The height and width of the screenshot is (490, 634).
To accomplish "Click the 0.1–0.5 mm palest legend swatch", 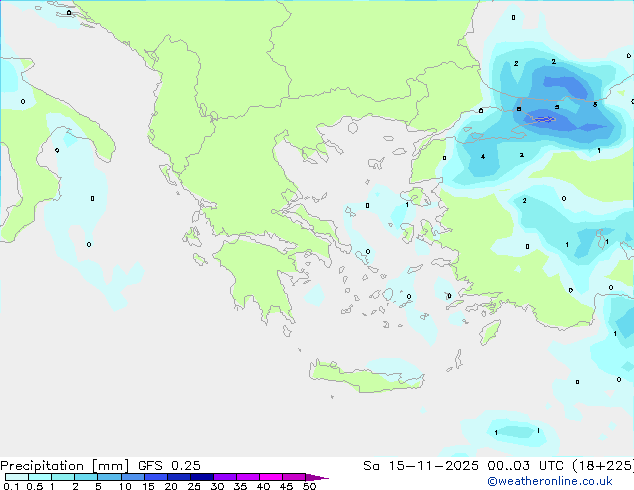I will point(17,477).
